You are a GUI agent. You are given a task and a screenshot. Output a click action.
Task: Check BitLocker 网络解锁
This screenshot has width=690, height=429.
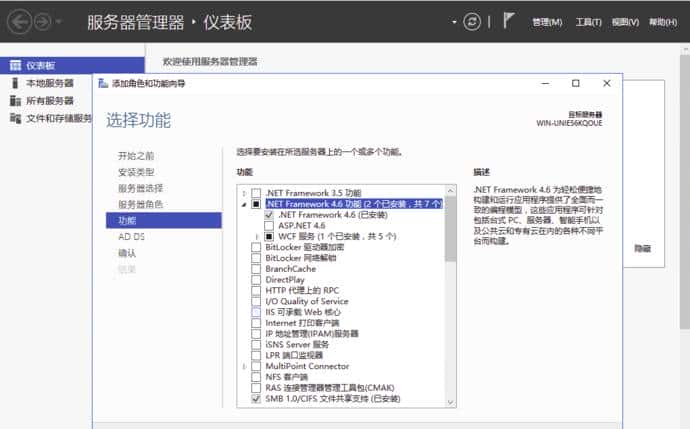pos(256,258)
